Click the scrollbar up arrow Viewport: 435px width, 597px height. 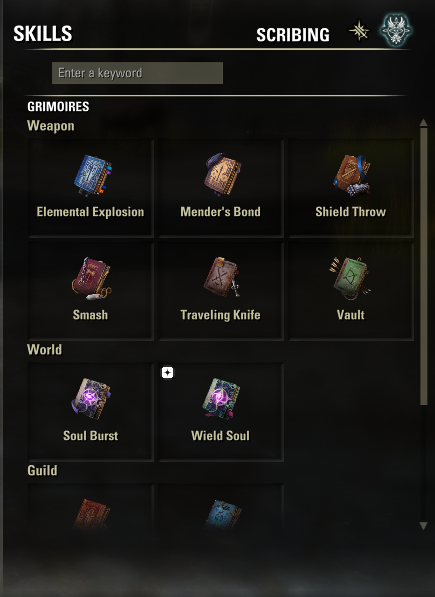pos(423,123)
